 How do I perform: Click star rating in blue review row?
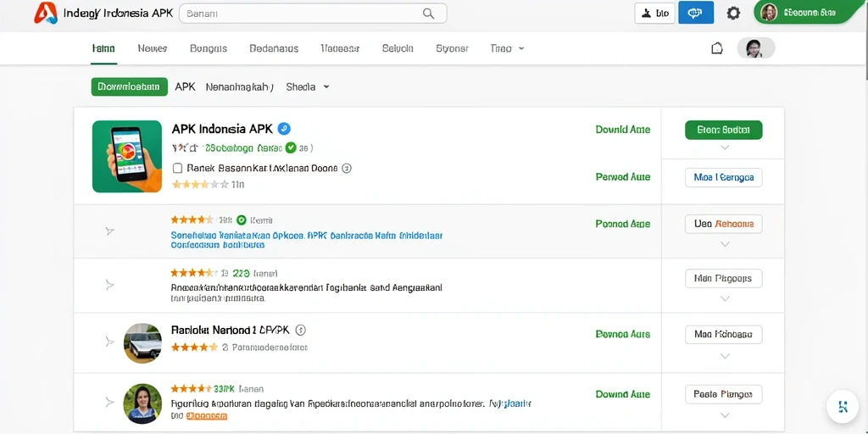192,220
